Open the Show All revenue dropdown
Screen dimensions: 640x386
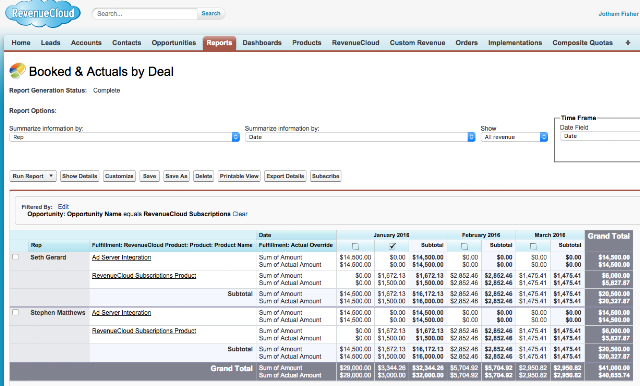514,137
